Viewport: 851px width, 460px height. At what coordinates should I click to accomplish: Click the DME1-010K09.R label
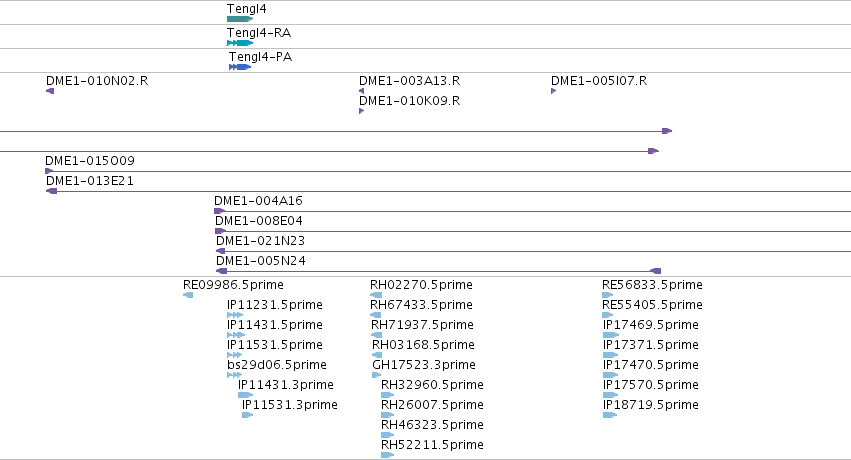click(410, 101)
